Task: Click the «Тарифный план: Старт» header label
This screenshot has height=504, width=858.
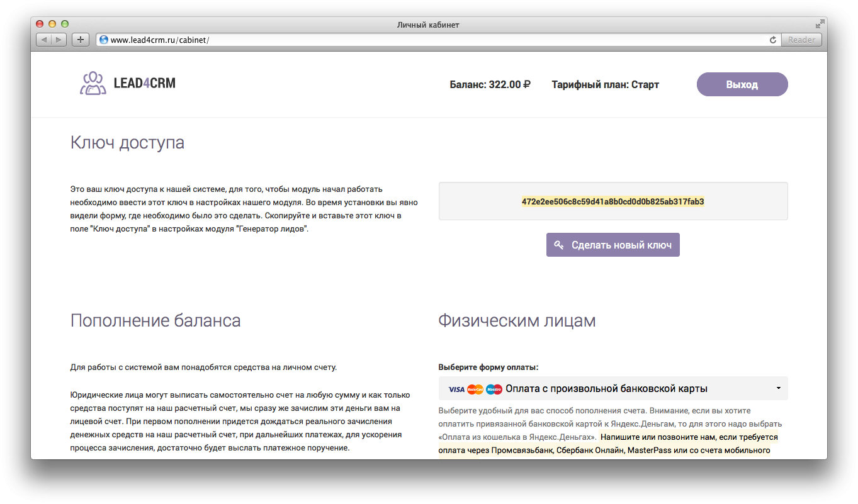Action: (605, 84)
